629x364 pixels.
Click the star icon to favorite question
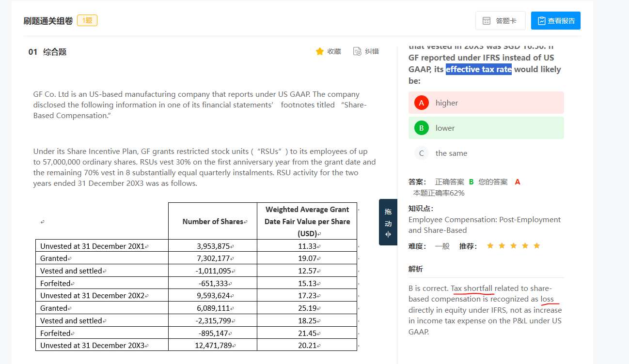coord(319,51)
